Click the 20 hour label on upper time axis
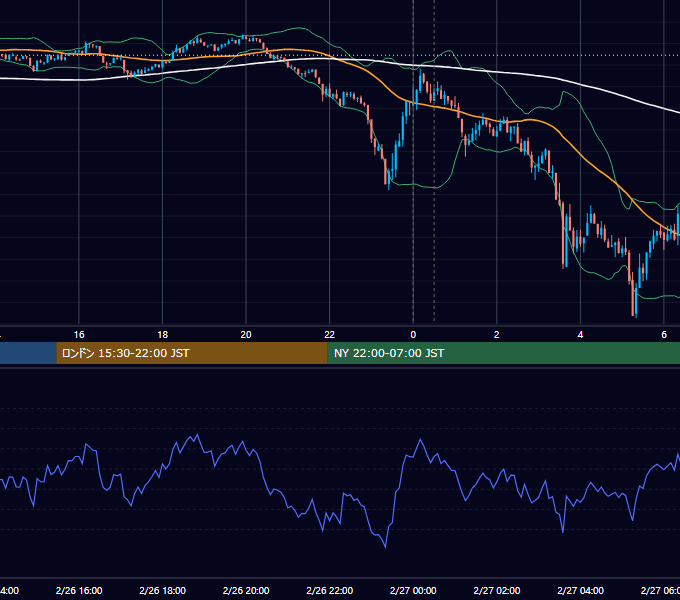This screenshot has height=600, width=680. tap(246, 335)
